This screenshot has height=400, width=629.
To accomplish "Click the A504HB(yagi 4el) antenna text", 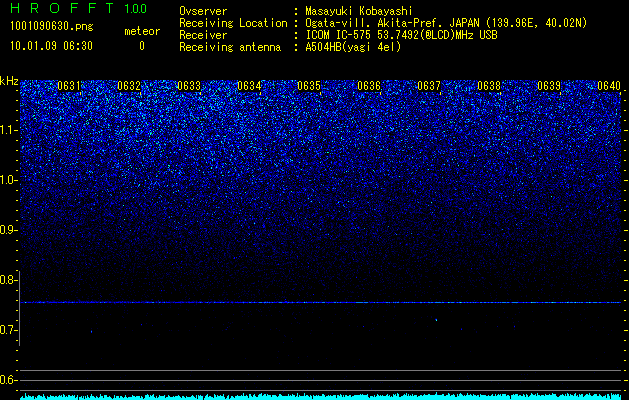I will click(353, 47).
